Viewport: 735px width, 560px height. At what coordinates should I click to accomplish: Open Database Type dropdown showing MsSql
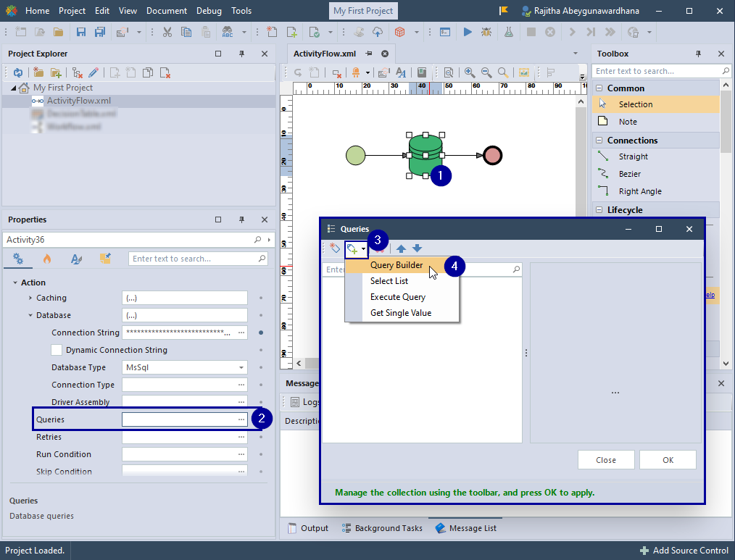pos(241,367)
